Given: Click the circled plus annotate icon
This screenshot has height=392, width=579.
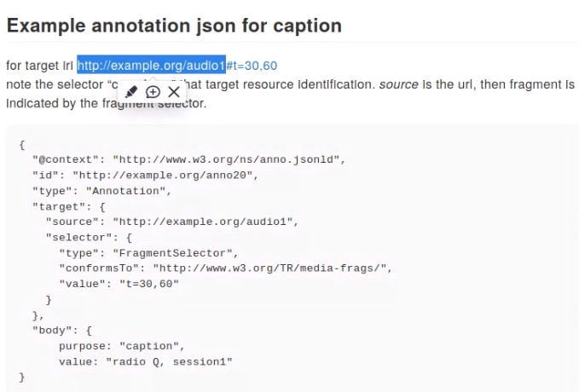Looking at the screenshot, I should click(153, 91).
